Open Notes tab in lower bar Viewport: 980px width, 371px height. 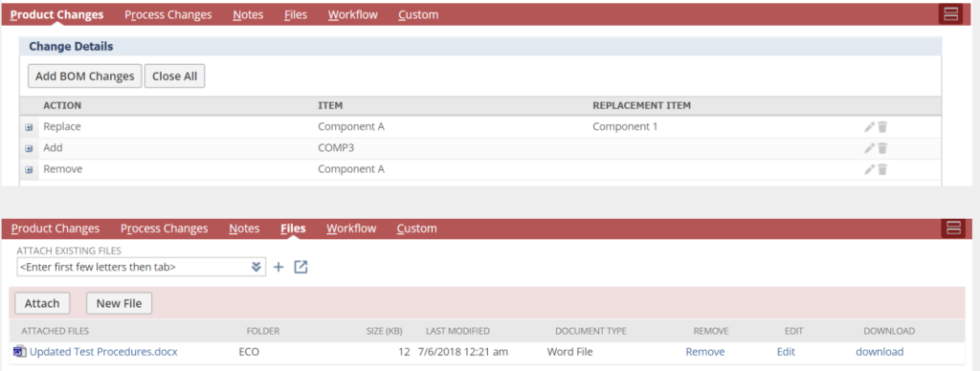tap(244, 228)
